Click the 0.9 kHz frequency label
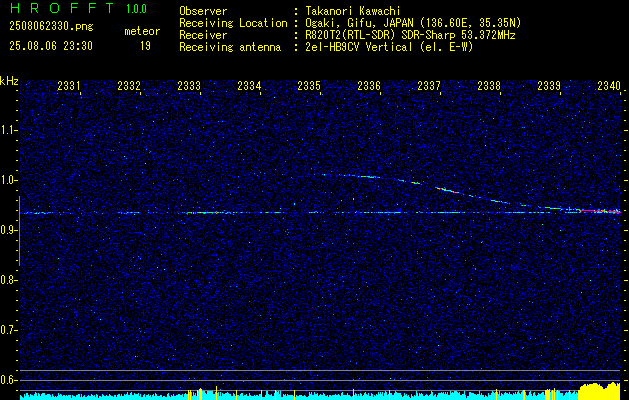 pyautogui.click(x=8, y=230)
